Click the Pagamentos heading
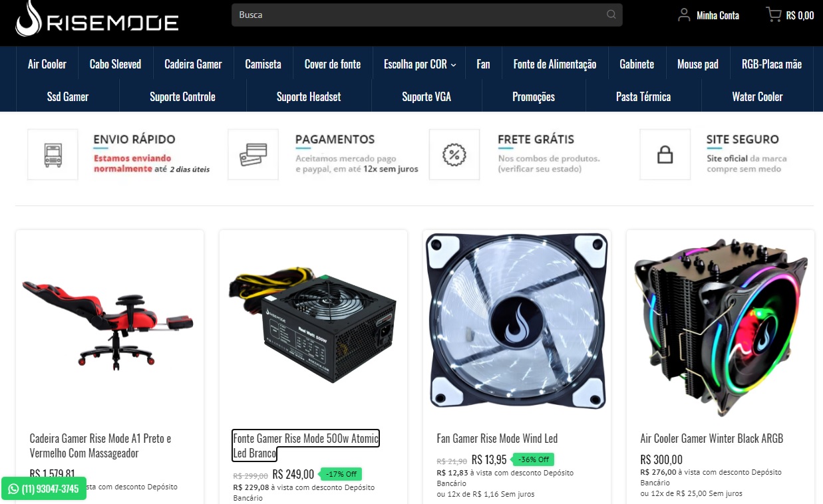The height and width of the screenshot is (504, 823). [335, 139]
